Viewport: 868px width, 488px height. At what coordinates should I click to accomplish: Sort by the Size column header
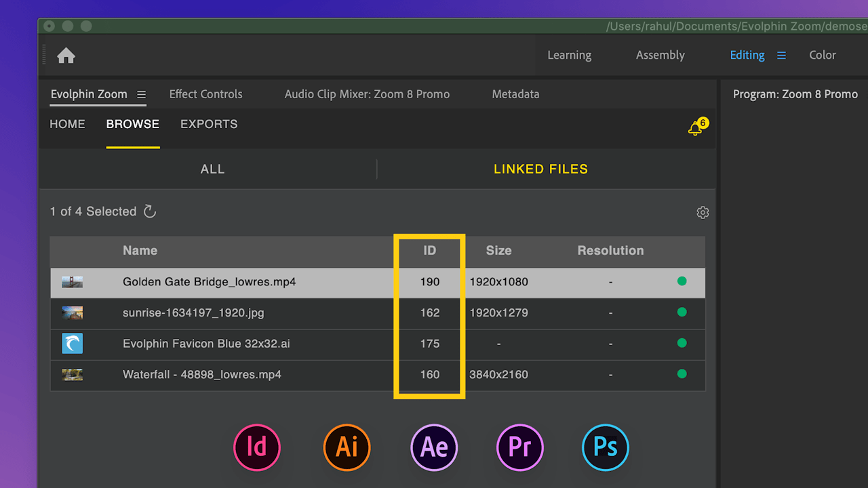498,251
